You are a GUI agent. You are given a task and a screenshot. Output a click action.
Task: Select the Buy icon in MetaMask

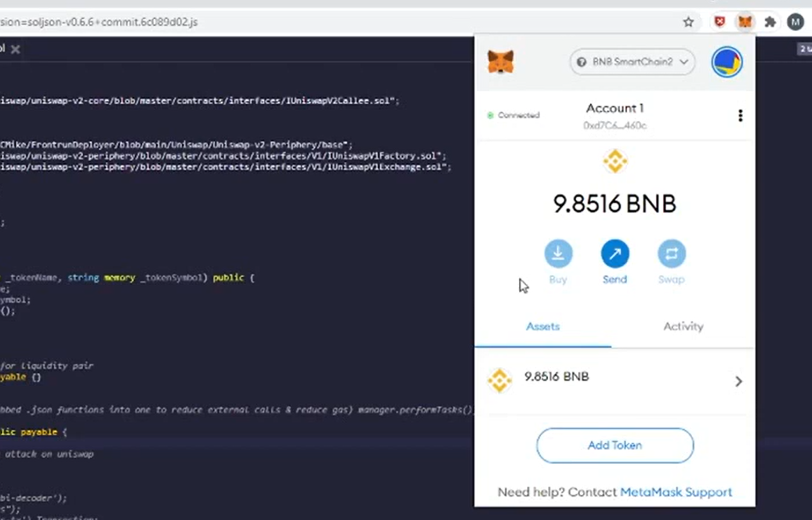tap(557, 253)
